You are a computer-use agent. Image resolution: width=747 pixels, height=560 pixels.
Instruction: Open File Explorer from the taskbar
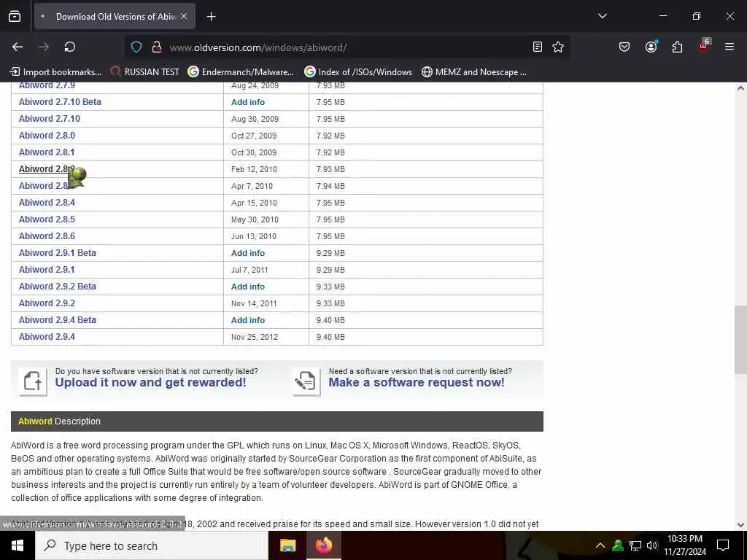click(x=287, y=545)
